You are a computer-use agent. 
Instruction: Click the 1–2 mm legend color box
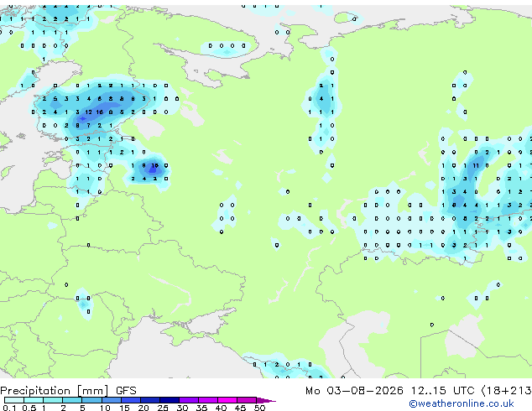(x=53, y=400)
